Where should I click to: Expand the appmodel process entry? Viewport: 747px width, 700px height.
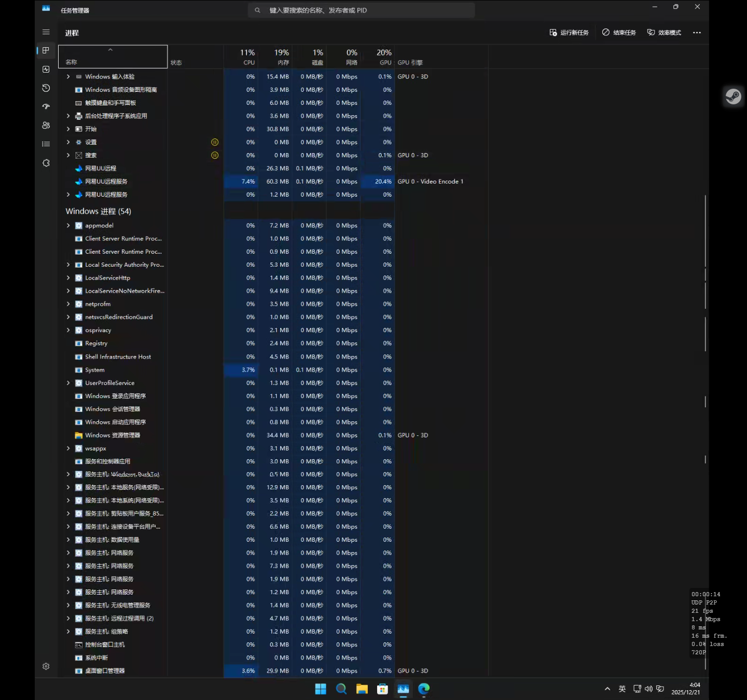[x=68, y=226]
